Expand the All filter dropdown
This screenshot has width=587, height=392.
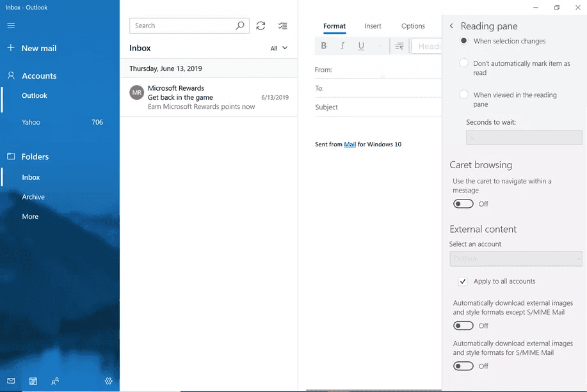pyautogui.click(x=278, y=48)
